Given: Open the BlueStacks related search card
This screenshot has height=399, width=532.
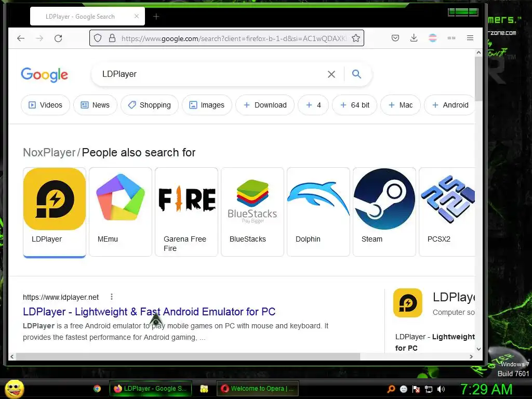Looking at the screenshot, I should [x=252, y=212].
